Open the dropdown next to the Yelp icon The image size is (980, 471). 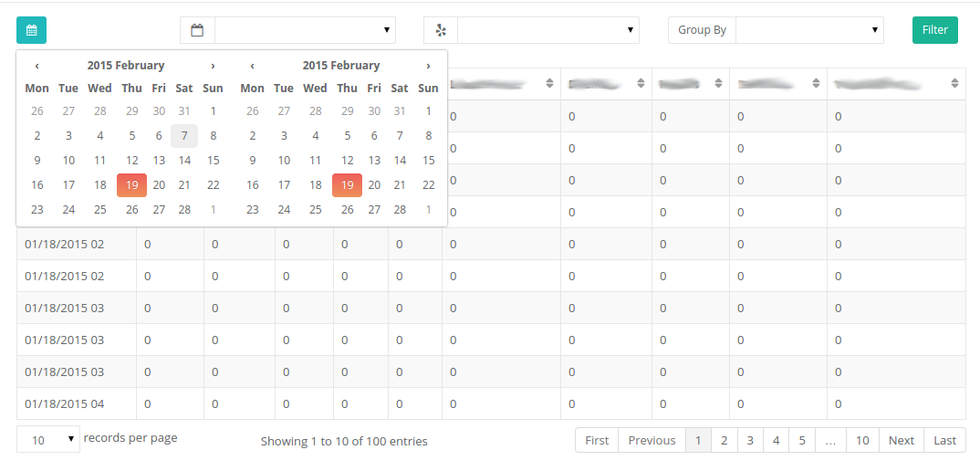pos(548,30)
